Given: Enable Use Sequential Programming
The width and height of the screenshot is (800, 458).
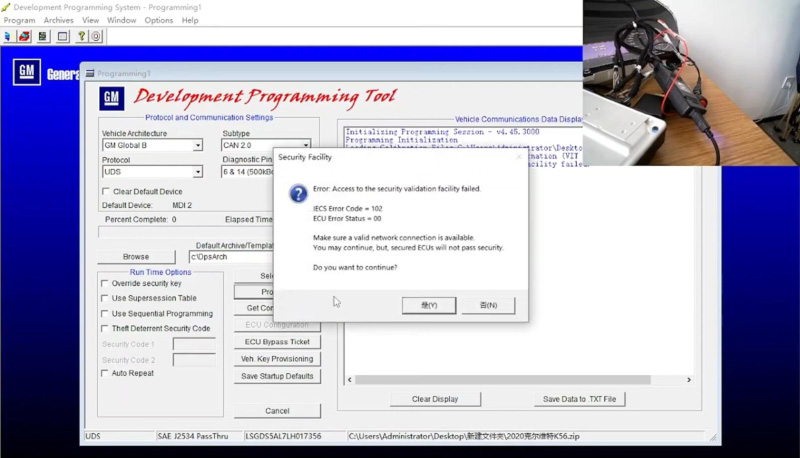Looking at the screenshot, I should click(x=105, y=314).
